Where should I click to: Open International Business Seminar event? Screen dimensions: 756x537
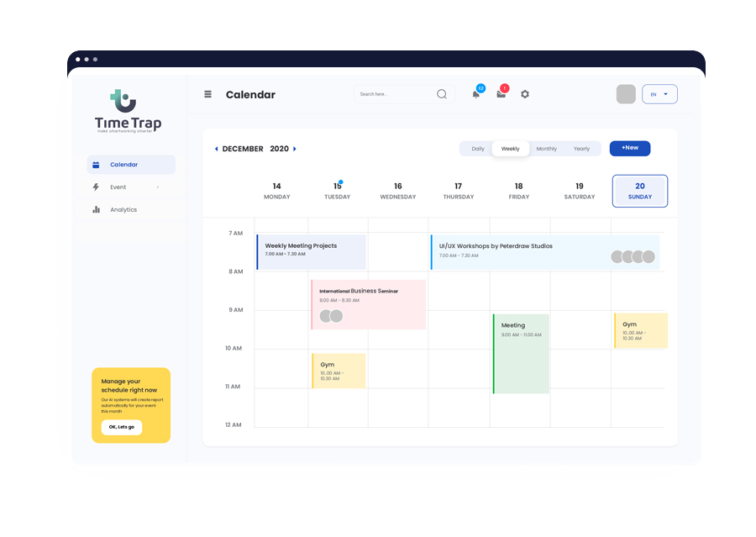coord(369,304)
